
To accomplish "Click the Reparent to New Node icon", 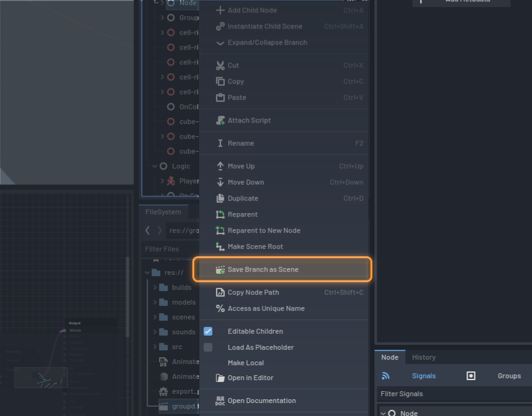I will click(220, 230).
